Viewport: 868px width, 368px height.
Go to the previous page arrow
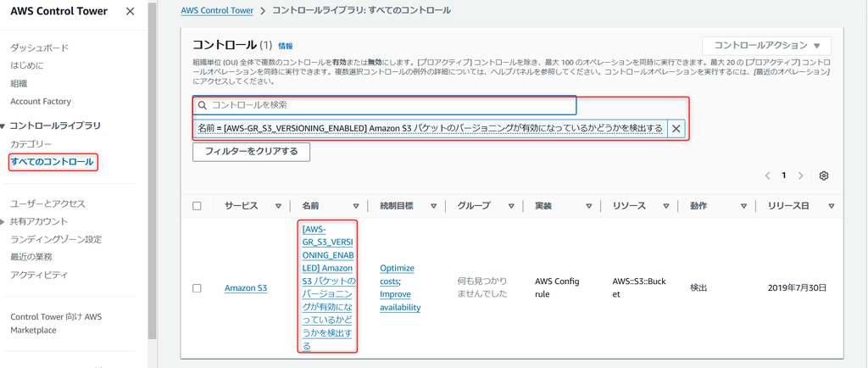pos(768,176)
